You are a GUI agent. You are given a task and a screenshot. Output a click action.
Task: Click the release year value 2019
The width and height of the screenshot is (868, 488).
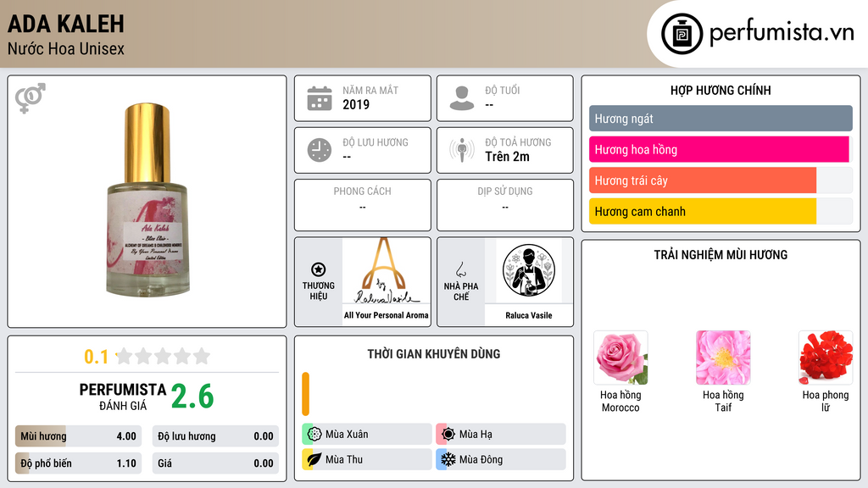coord(356,104)
